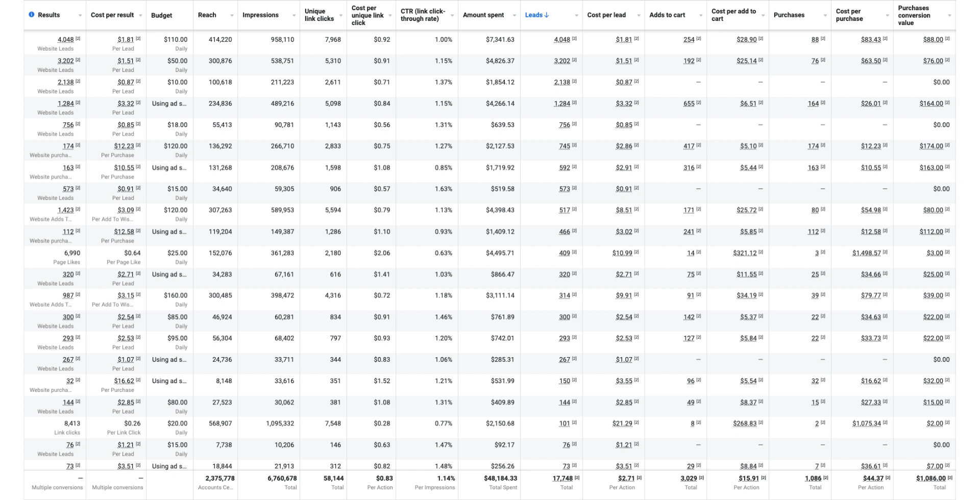Expand the Impressions column dropdown arrow

tap(294, 15)
